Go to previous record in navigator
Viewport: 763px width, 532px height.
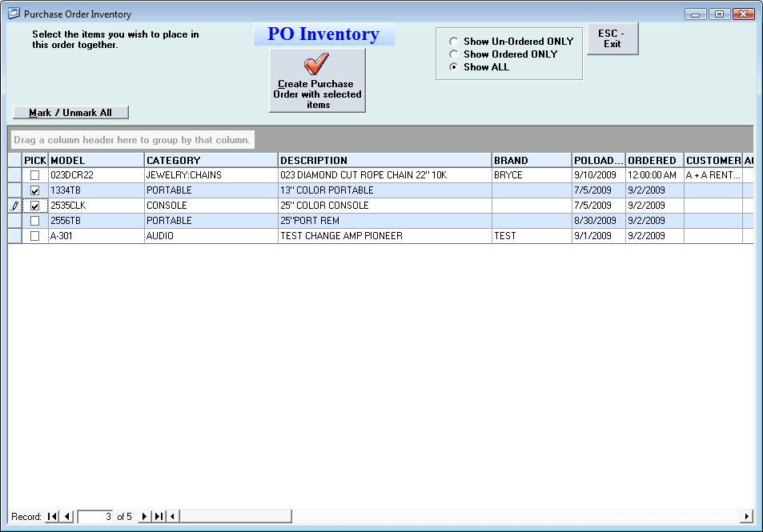pyautogui.click(x=67, y=517)
